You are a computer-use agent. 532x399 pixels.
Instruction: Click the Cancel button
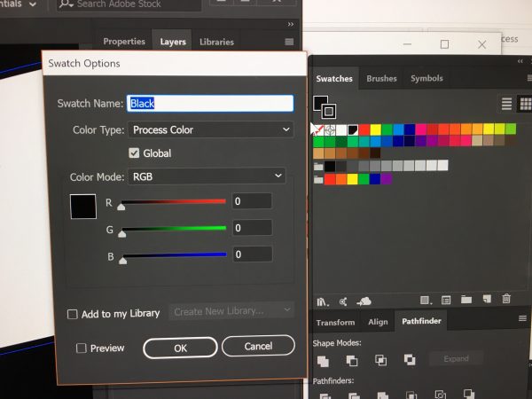point(258,346)
